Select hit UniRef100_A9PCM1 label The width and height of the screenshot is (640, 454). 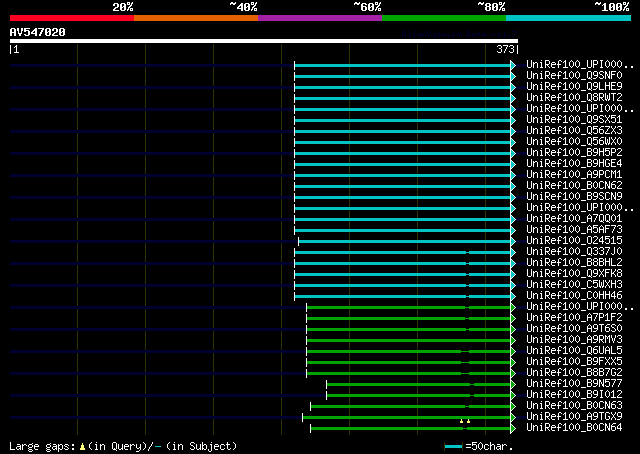(x=574, y=175)
